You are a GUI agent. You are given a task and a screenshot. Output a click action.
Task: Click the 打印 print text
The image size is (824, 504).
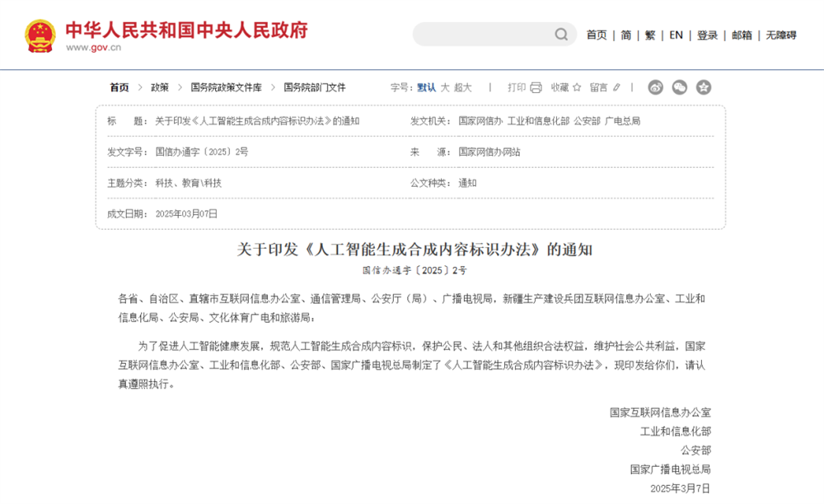tap(517, 87)
